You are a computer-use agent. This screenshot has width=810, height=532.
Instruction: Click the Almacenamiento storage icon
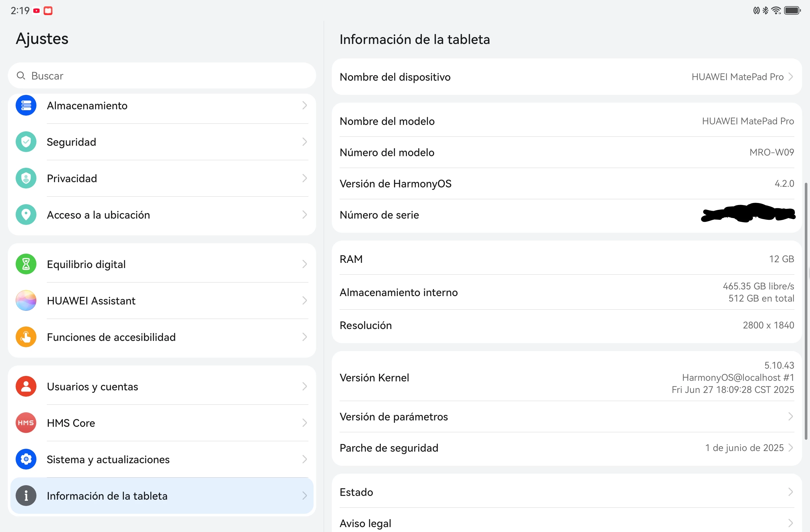(26, 106)
